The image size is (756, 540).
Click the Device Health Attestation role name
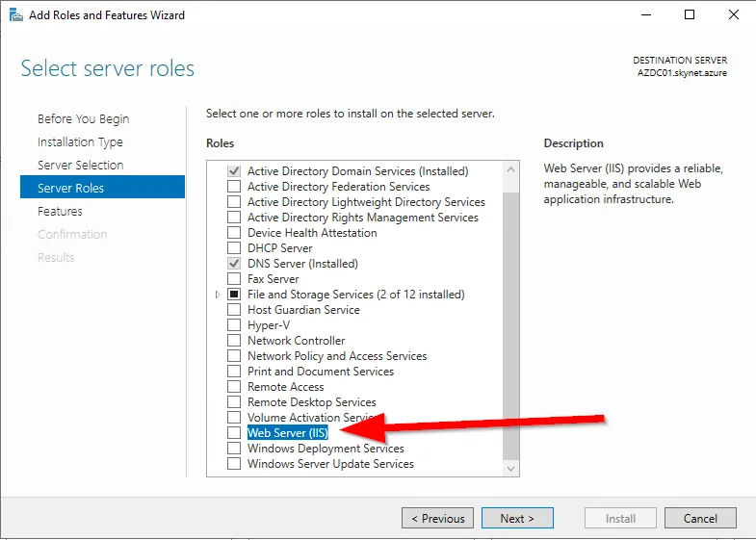[x=312, y=233]
